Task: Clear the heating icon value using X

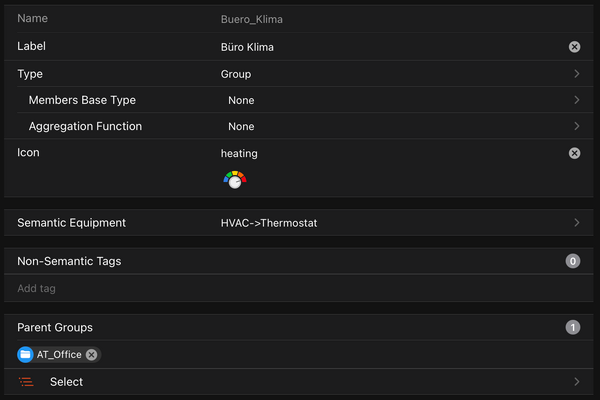Action: click(574, 153)
